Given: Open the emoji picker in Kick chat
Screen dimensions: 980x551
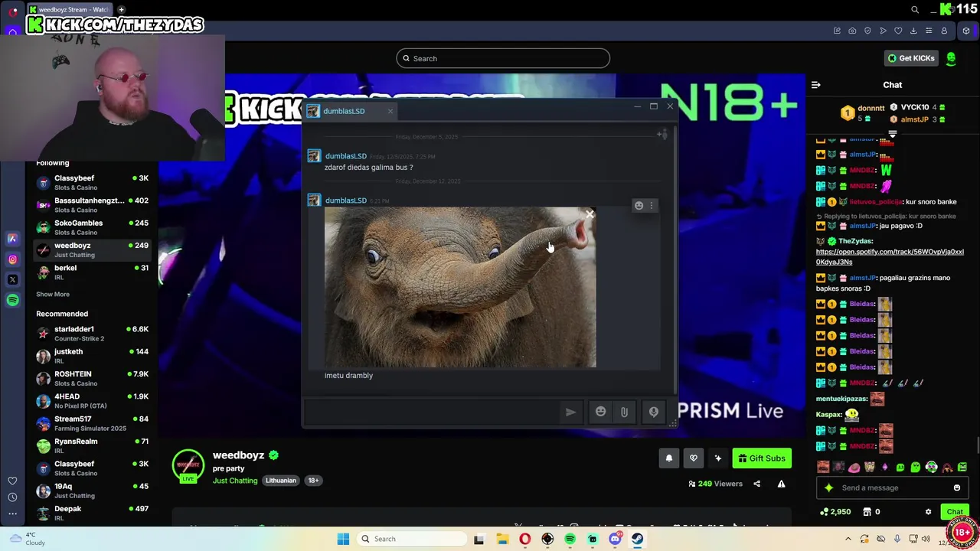Looking at the screenshot, I should pyautogui.click(x=956, y=487).
